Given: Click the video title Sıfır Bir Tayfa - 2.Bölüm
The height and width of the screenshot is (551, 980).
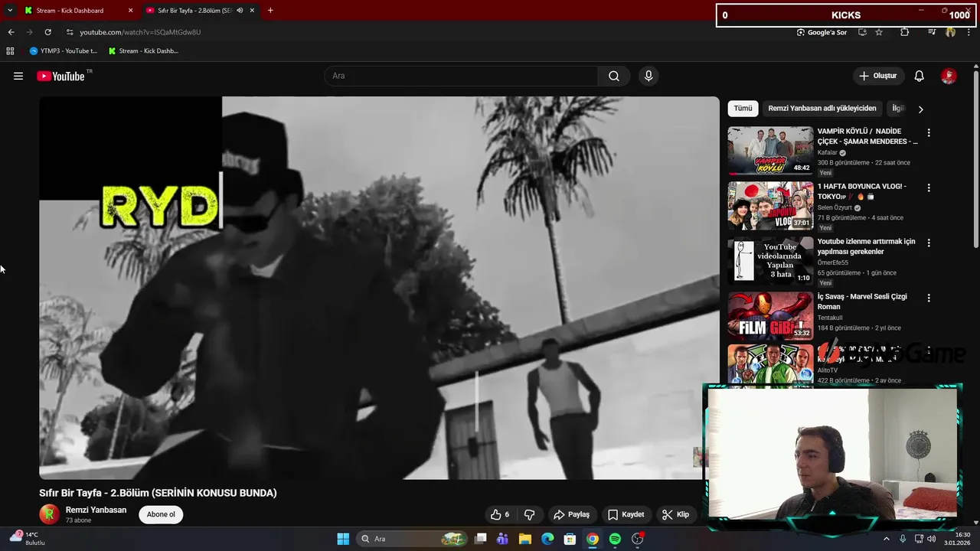Looking at the screenshot, I should (x=158, y=493).
